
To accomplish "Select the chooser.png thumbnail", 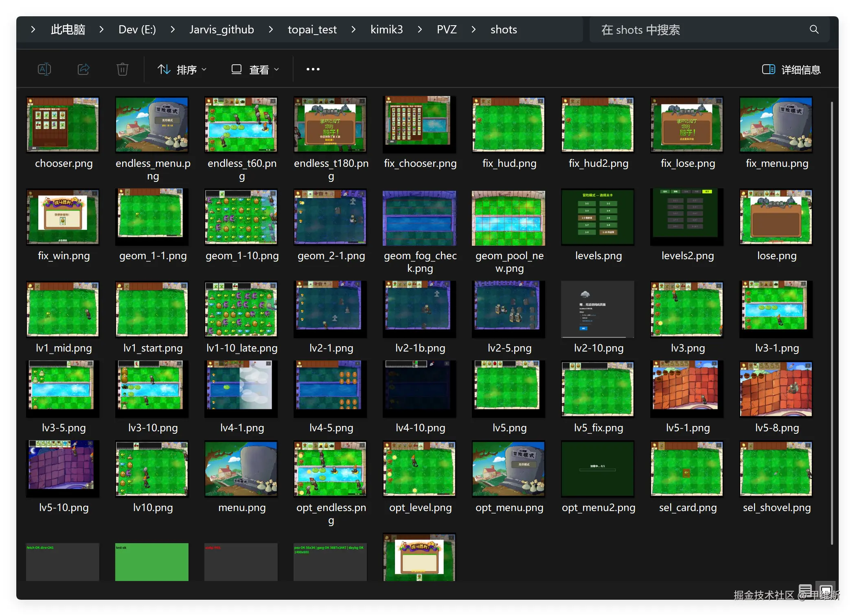I will 63,125.
